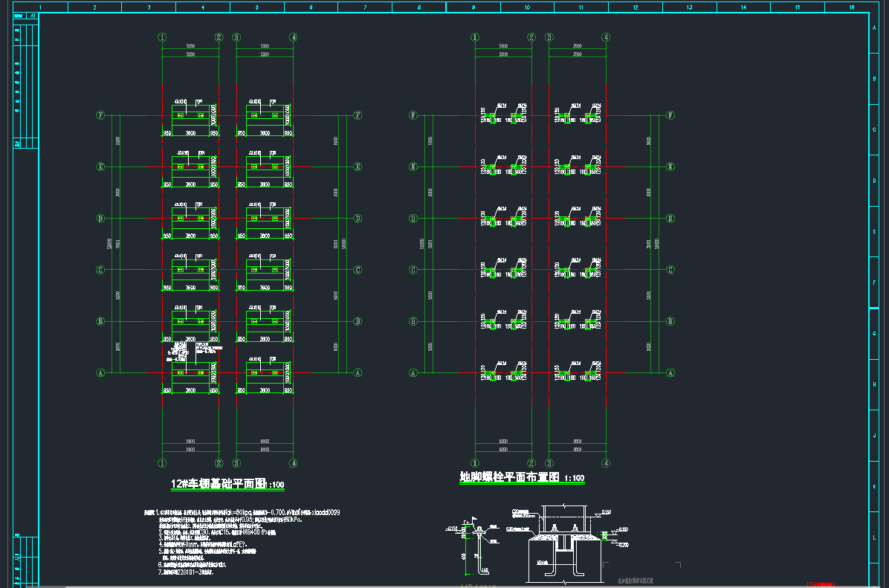Click axis bubble C left of the anchor bolt plan
The width and height of the screenshot is (889, 588).
(x=413, y=270)
